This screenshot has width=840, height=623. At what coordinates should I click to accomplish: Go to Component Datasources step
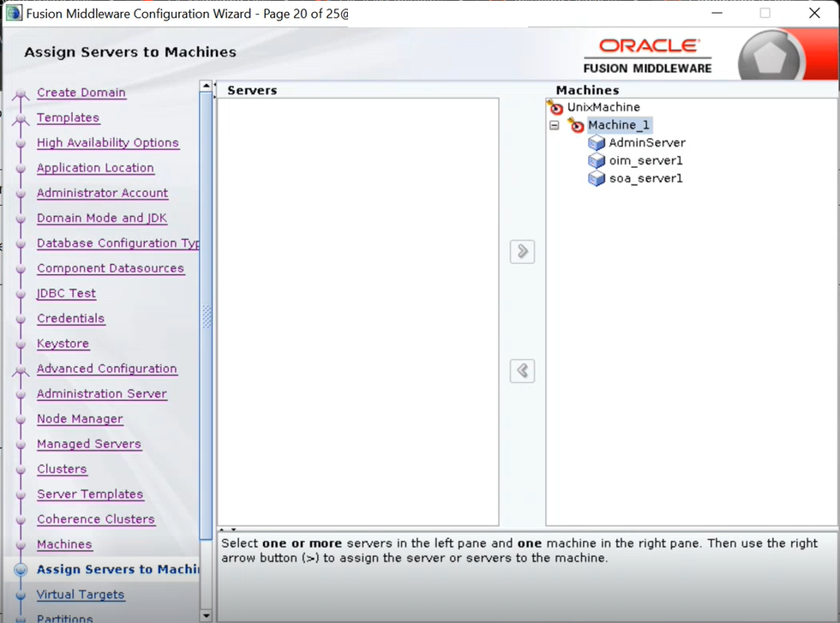click(x=111, y=268)
